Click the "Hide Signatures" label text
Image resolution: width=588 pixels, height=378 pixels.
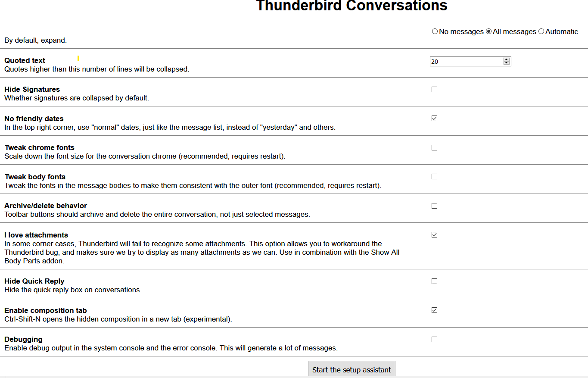click(x=32, y=89)
